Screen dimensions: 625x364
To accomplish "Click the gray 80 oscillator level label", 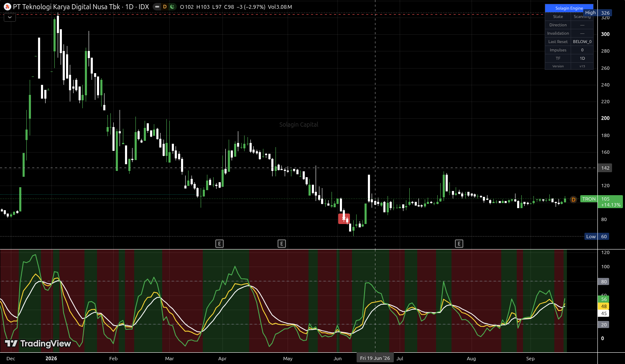I will click(604, 282).
